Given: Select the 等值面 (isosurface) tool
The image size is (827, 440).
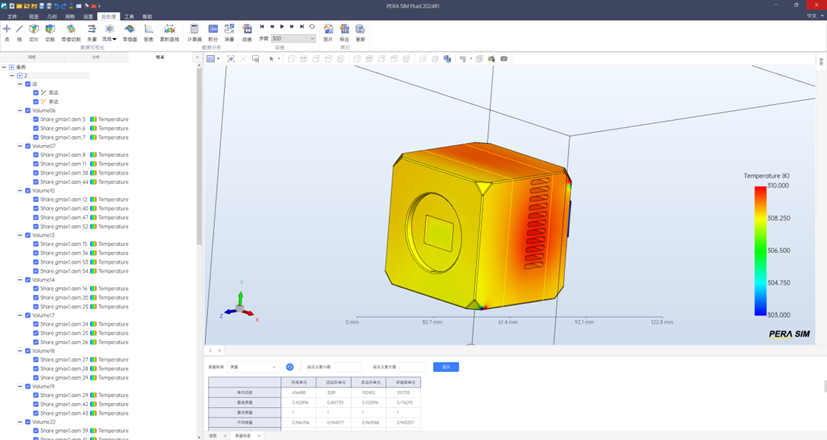Looking at the screenshot, I should (x=129, y=31).
